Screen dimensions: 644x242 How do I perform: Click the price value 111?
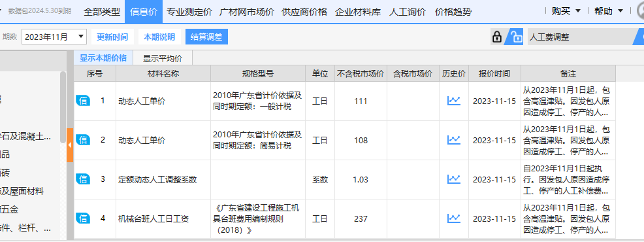tap(361, 101)
